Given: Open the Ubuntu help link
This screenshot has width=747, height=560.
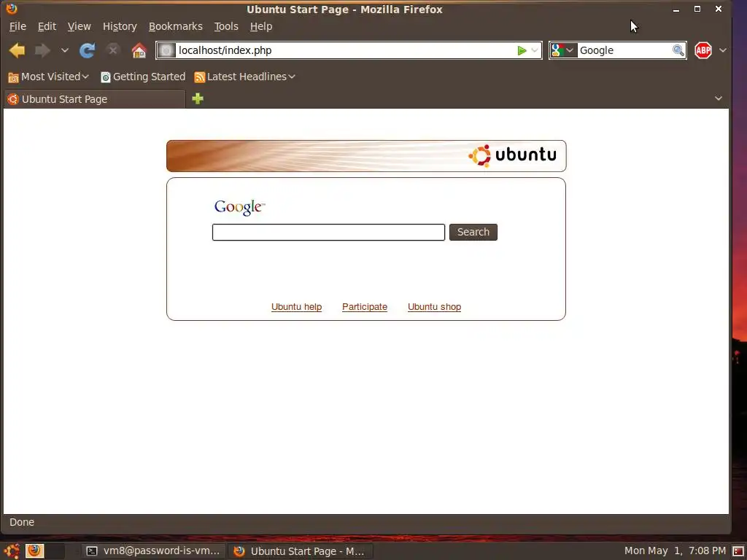Looking at the screenshot, I should coord(296,307).
